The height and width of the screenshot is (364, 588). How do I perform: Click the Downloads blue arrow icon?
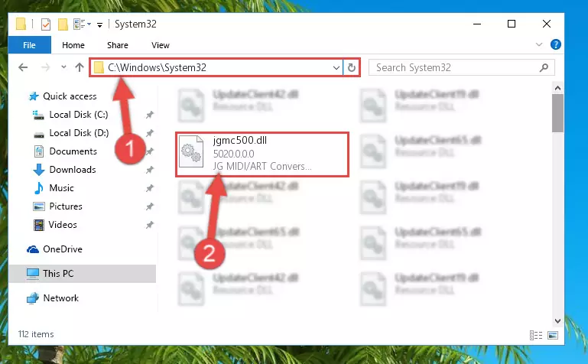point(39,170)
